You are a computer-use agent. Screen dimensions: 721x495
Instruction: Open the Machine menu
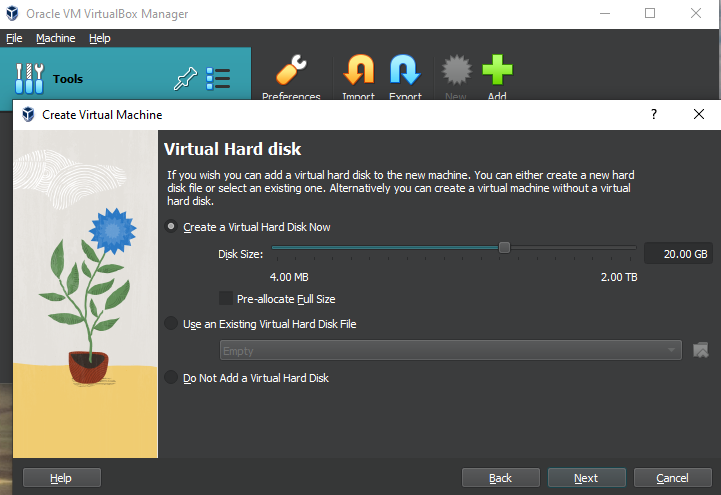tap(56, 38)
